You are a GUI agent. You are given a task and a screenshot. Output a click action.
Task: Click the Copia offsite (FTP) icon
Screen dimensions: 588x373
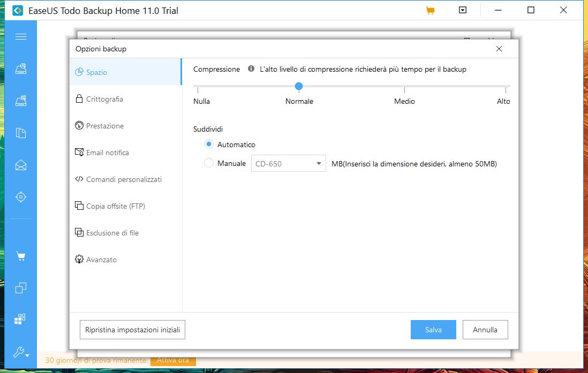coord(79,205)
